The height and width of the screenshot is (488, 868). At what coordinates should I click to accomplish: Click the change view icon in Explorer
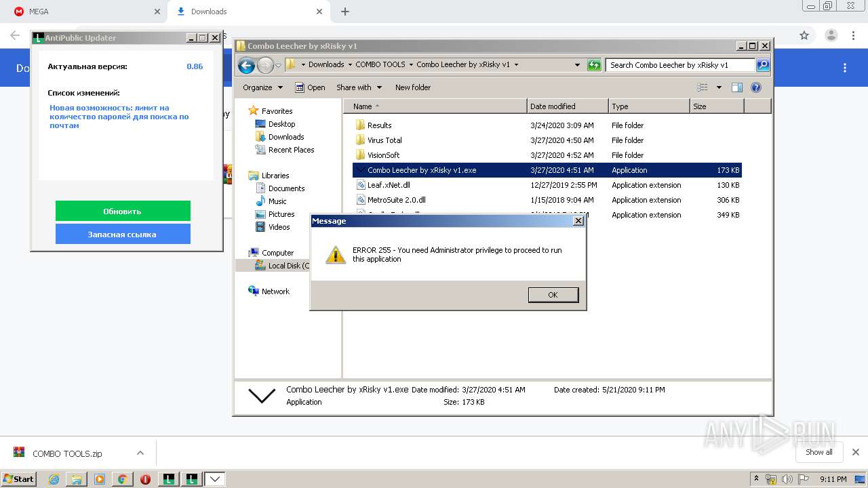point(703,87)
